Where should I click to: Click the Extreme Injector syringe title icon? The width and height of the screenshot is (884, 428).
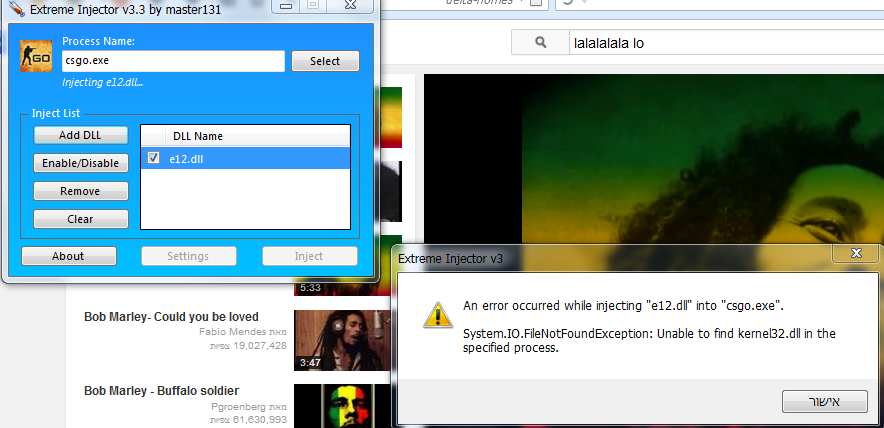click(16, 8)
